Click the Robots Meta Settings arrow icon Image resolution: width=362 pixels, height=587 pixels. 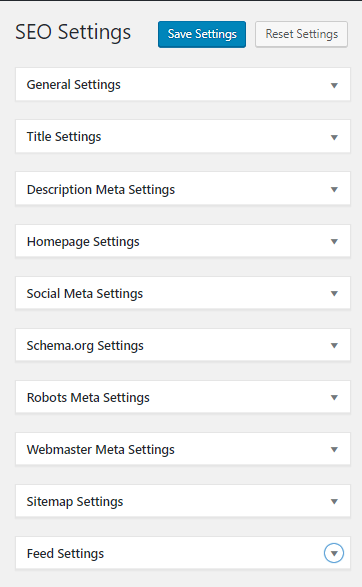tap(334, 398)
